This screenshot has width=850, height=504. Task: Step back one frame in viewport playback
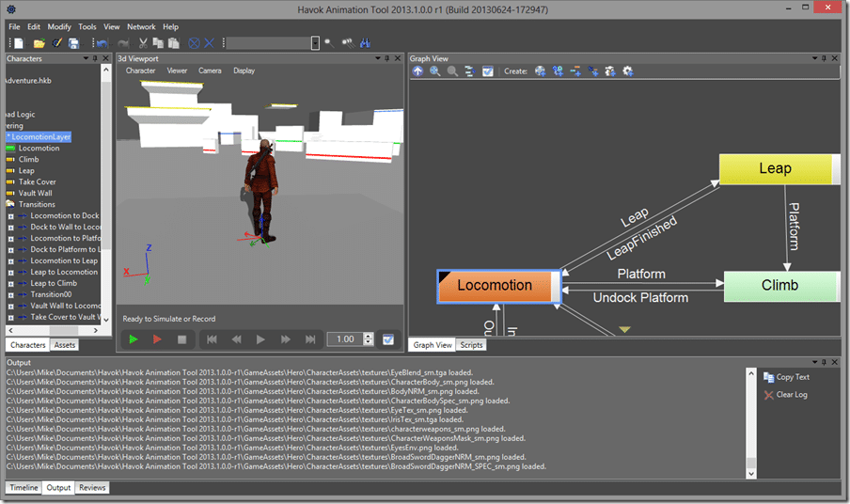pyautogui.click(x=236, y=339)
